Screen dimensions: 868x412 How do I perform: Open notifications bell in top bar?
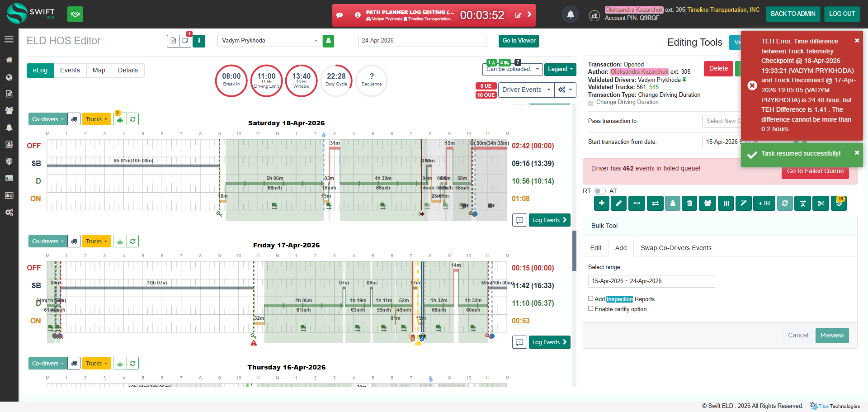tap(571, 14)
